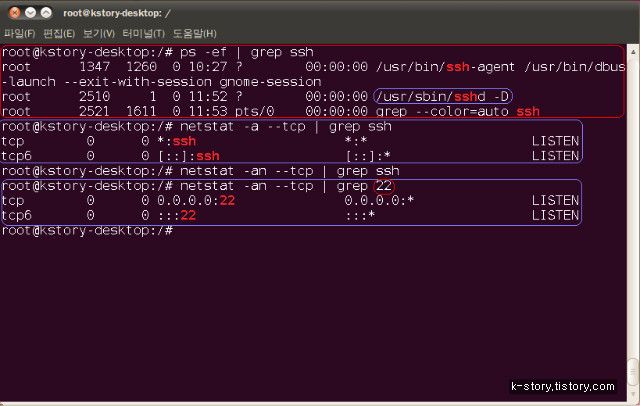Click the :::* foreign address
This screenshot has height=406, width=640.
tap(360, 215)
